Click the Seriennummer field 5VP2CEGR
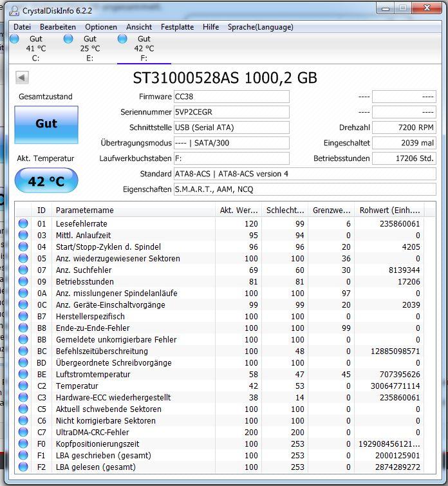 pyautogui.click(x=232, y=112)
